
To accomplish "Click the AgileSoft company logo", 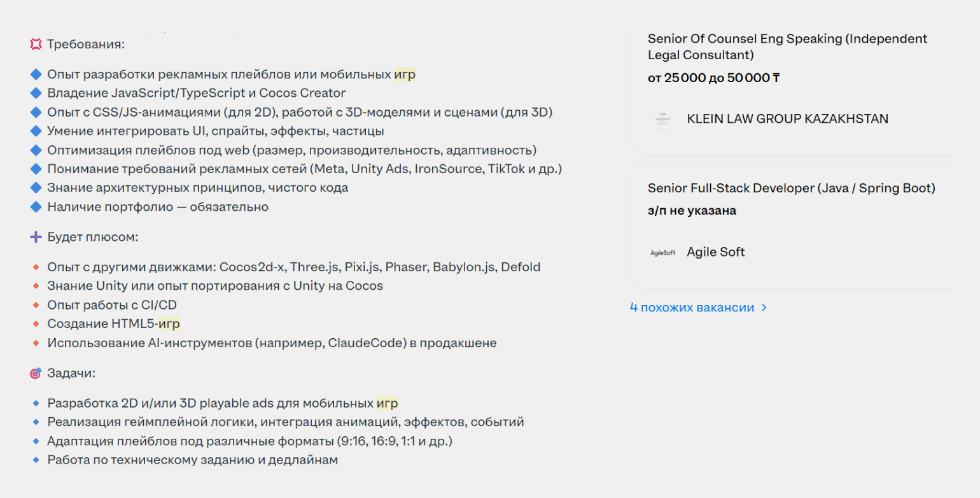I will (x=662, y=252).
